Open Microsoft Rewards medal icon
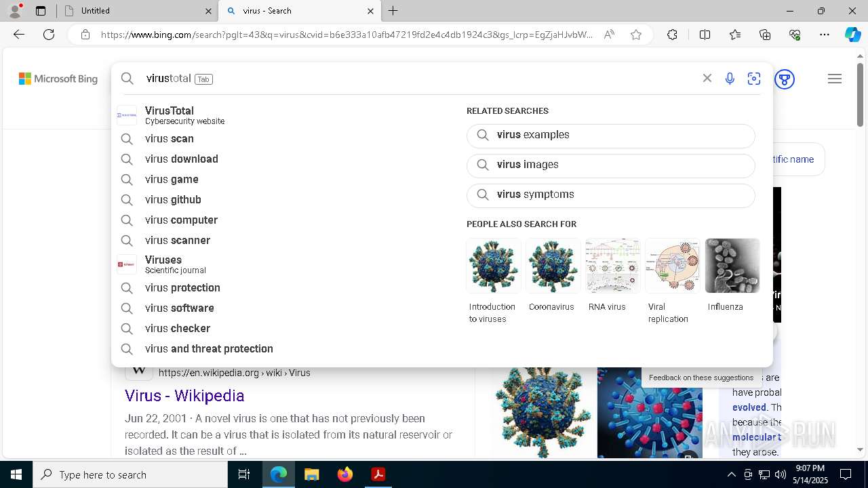868x488 pixels. pos(785,79)
